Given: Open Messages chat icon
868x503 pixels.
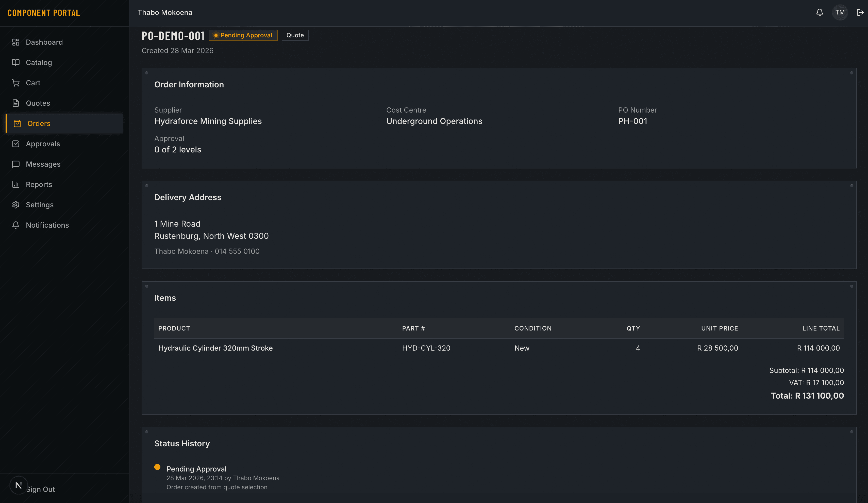Looking at the screenshot, I should coord(16,164).
